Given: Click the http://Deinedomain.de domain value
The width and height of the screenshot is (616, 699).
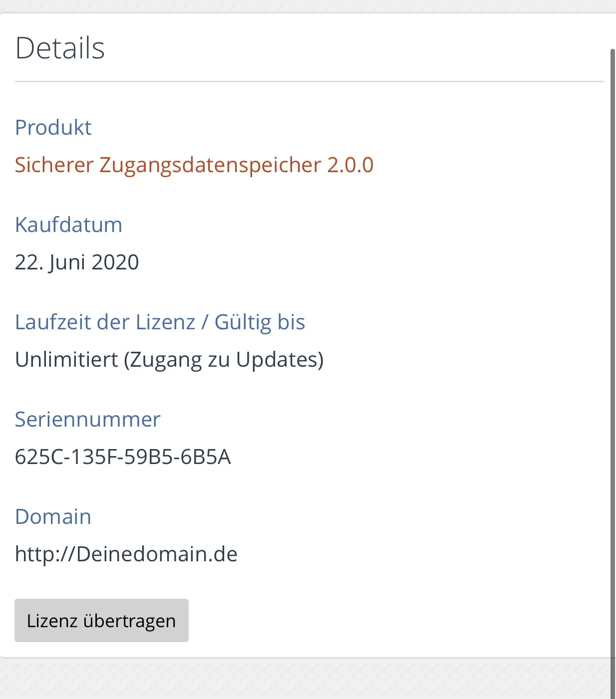Looking at the screenshot, I should click(x=126, y=554).
